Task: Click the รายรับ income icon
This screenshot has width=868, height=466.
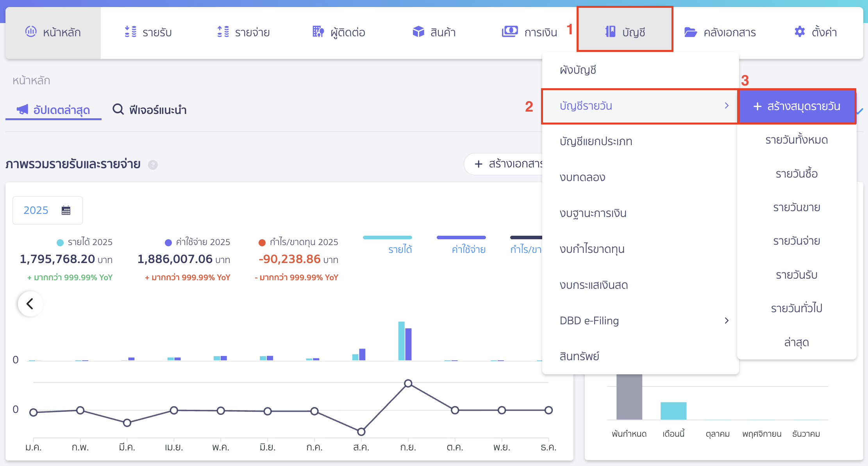Action: tap(130, 32)
